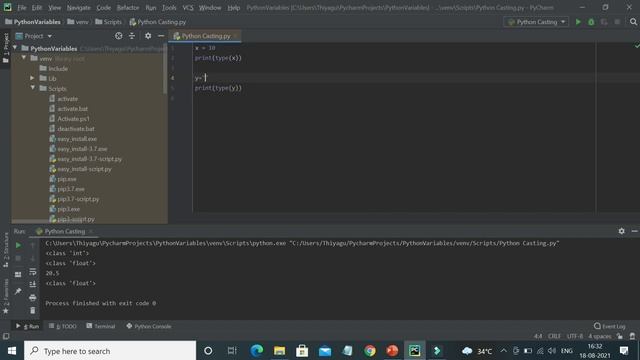Open the Tools menu
The height and width of the screenshot is (360, 640).
click(x=169, y=8)
